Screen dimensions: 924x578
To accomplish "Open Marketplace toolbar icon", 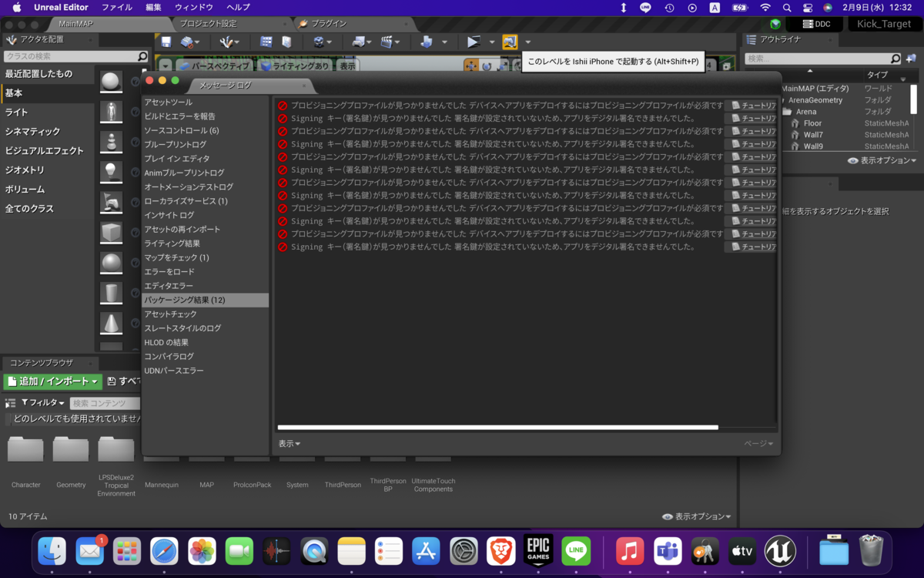I will [286, 42].
